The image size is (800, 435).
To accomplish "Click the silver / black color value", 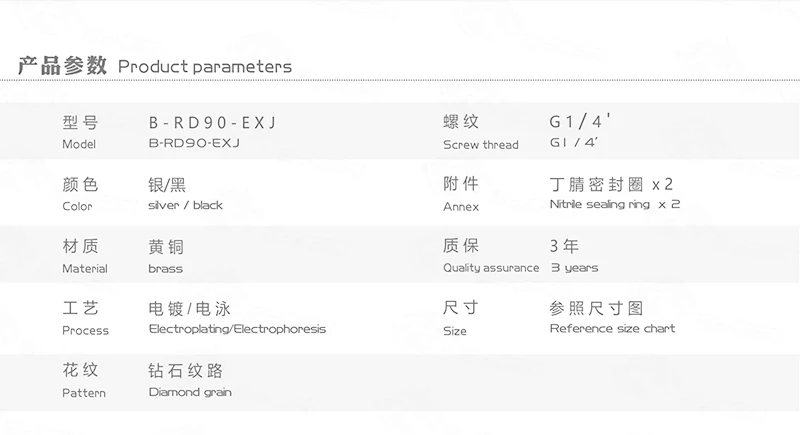I will [x=185, y=205].
